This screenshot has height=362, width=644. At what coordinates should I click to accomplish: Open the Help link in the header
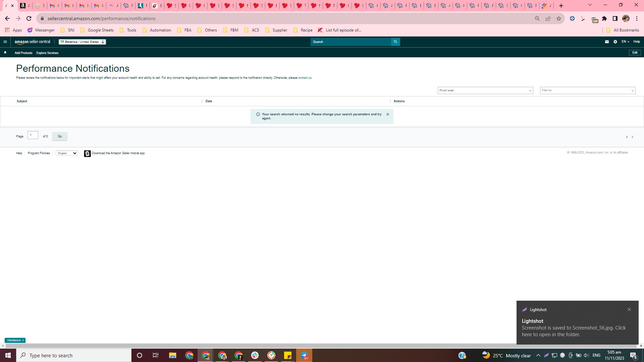(637, 42)
